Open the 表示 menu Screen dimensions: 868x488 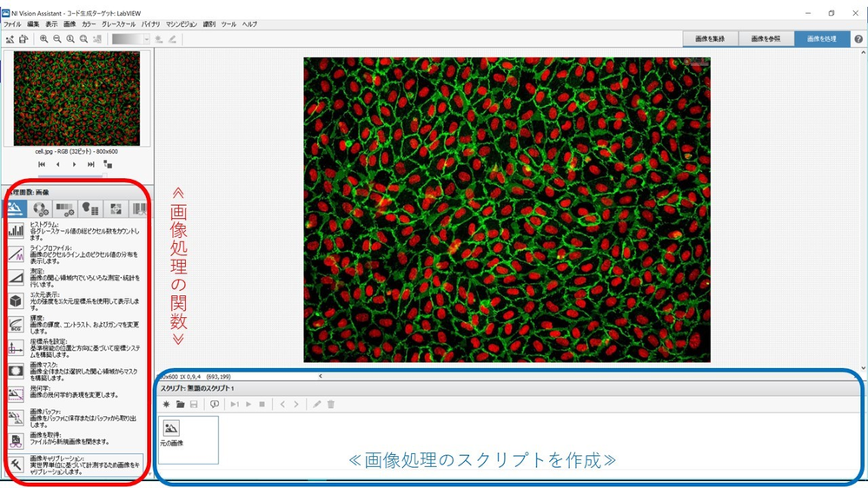point(51,24)
